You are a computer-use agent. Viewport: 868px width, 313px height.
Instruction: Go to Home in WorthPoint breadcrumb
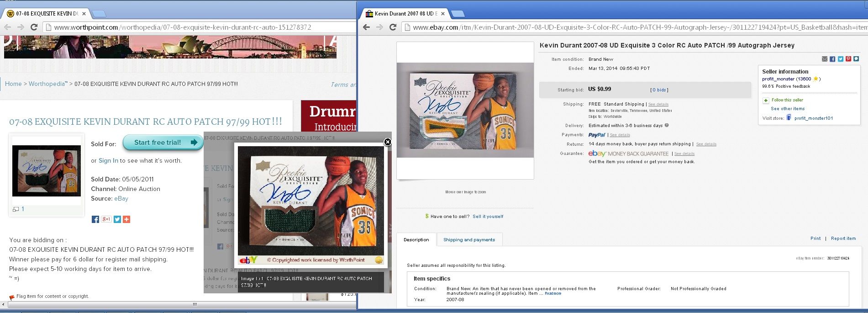13,84
